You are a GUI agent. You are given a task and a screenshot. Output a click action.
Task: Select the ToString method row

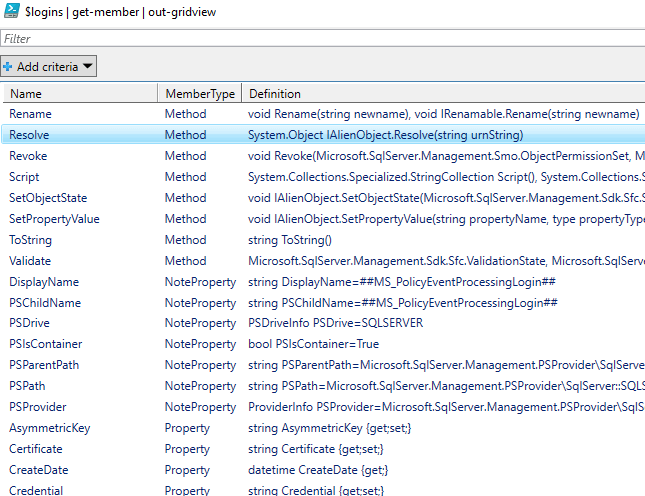[x=323, y=240]
